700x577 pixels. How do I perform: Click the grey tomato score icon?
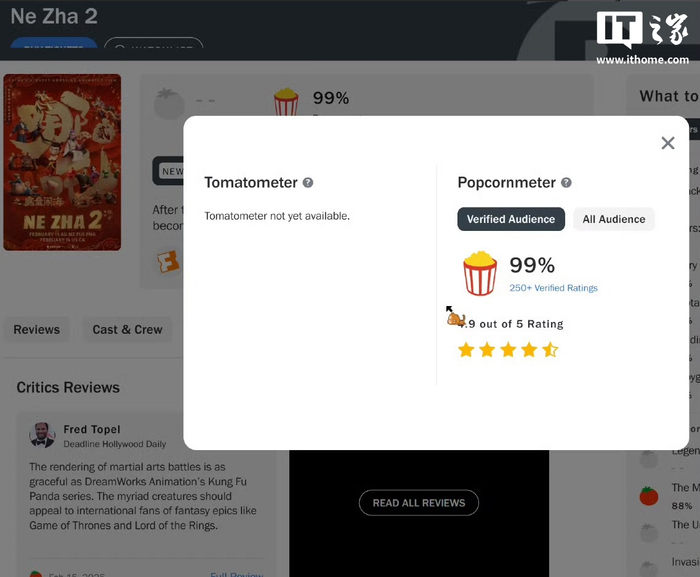(169, 103)
